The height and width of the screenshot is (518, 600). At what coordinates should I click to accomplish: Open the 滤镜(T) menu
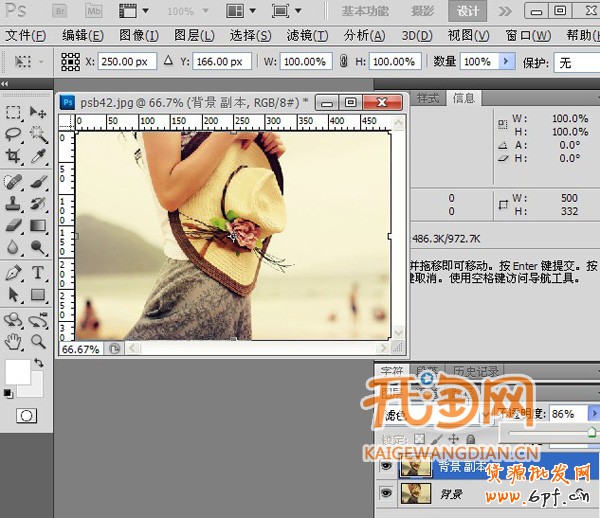pos(305,35)
